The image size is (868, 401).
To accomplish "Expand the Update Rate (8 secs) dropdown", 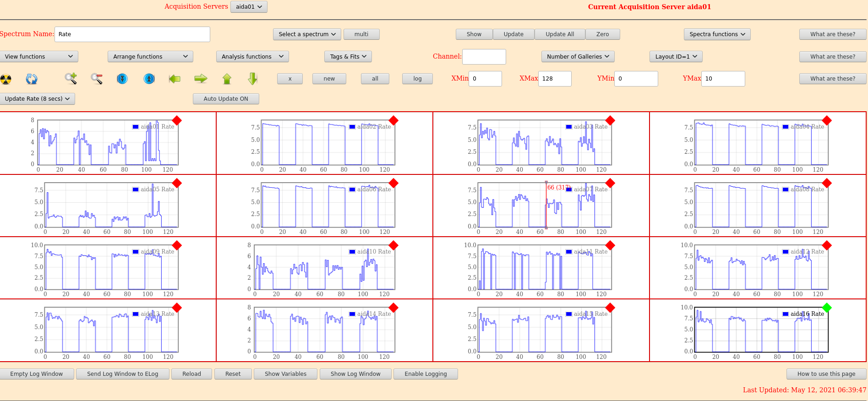I will (37, 99).
